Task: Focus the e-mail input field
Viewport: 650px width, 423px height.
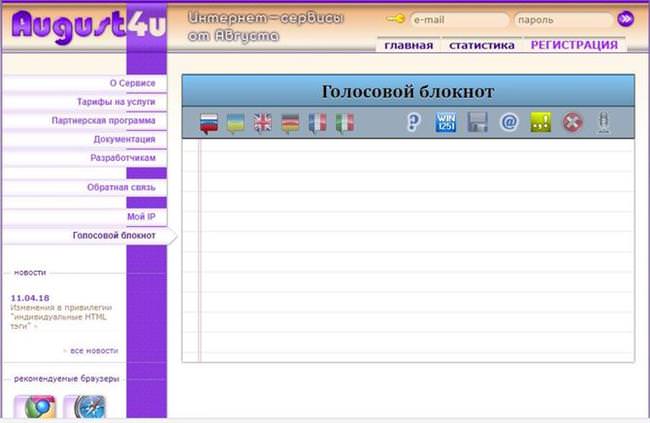Action: coord(460,19)
